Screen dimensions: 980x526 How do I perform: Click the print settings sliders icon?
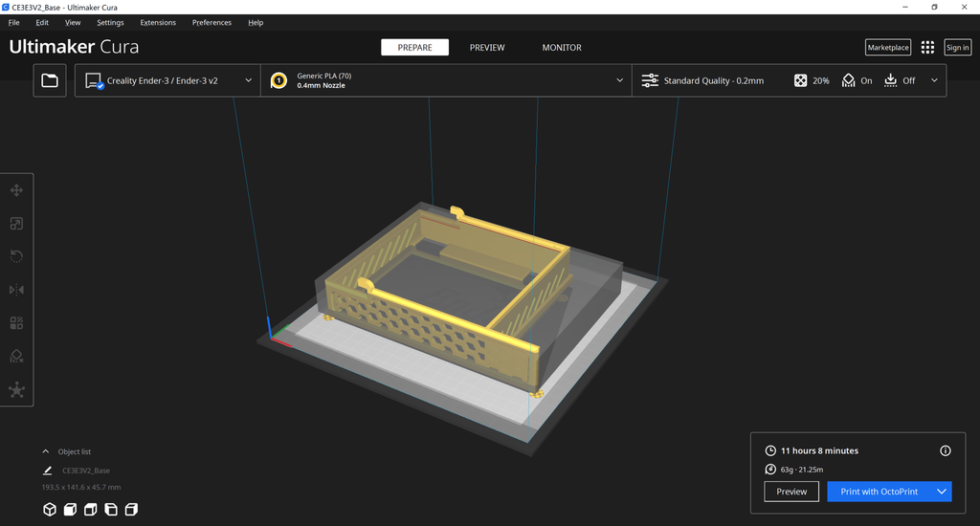[x=650, y=80]
